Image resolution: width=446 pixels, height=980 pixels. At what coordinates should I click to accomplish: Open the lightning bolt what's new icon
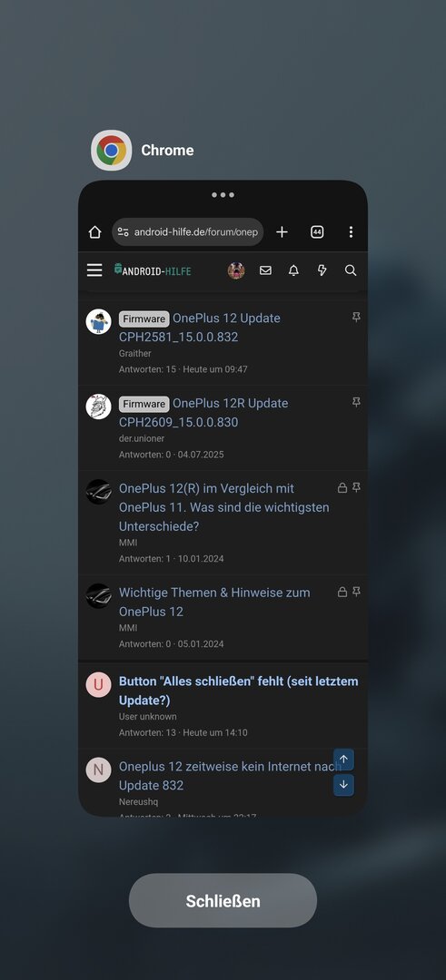[322, 270]
